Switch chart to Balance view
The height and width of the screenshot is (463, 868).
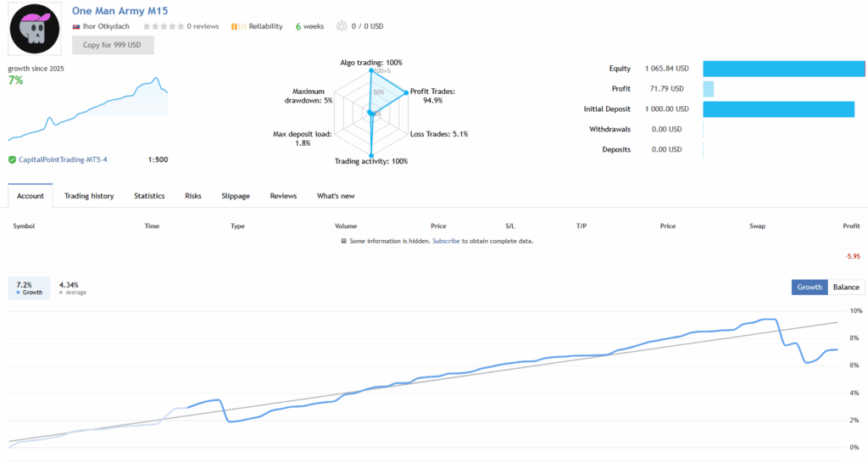pos(845,287)
